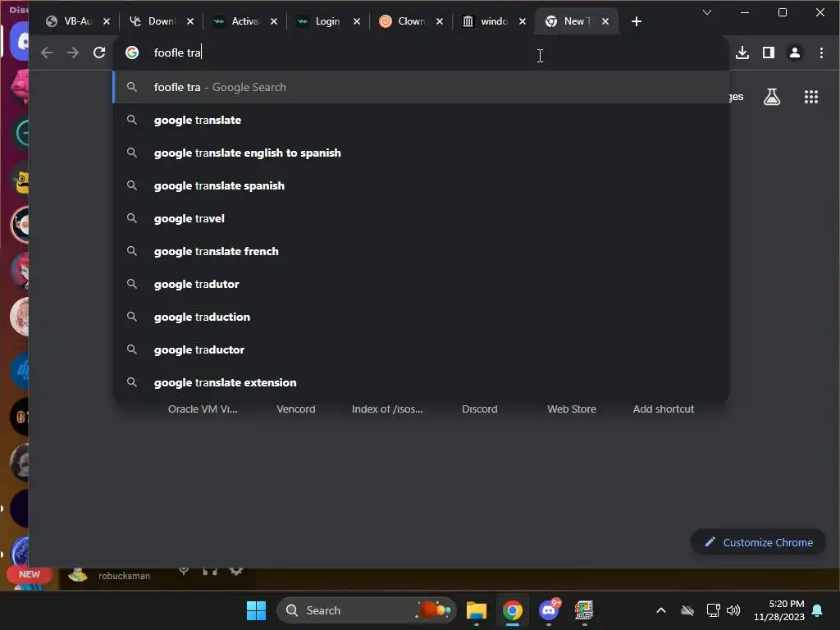The height and width of the screenshot is (630, 840).
Task: Reload the page with the refresh icon
Action: (99, 52)
